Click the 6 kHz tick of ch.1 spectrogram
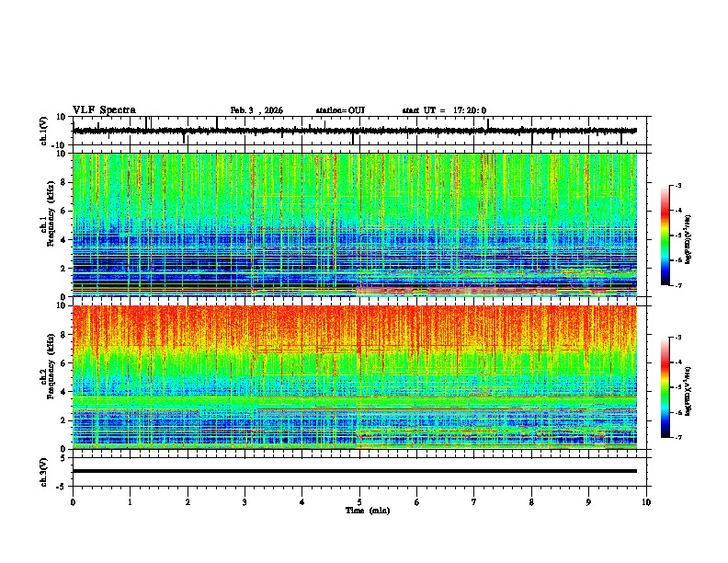 coord(64,211)
